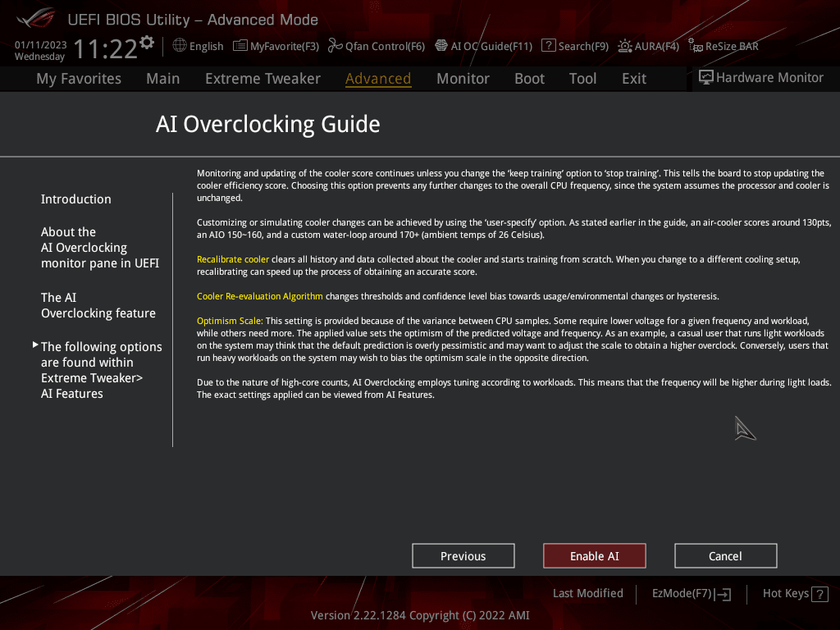Switch to Exit tab
Screen dimensions: 840x630
(x=634, y=79)
